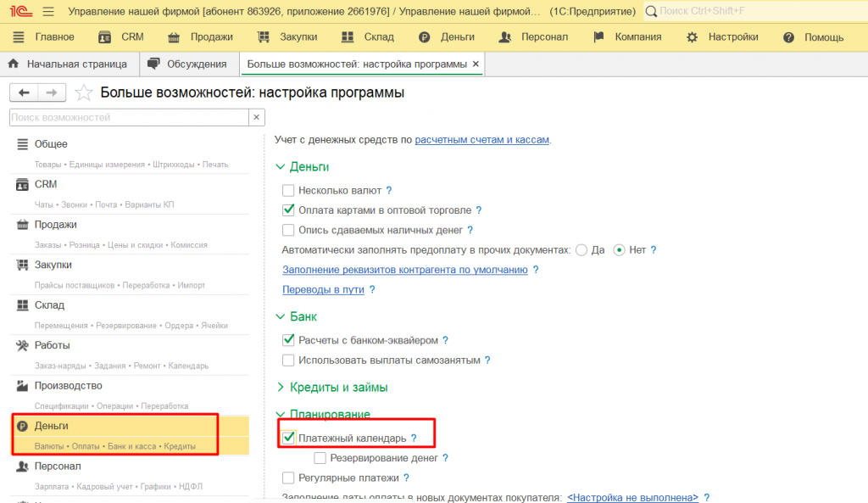This screenshot has width=868, height=503.
Task: Open the Компания section in top menu
Action: pos(627,37)
